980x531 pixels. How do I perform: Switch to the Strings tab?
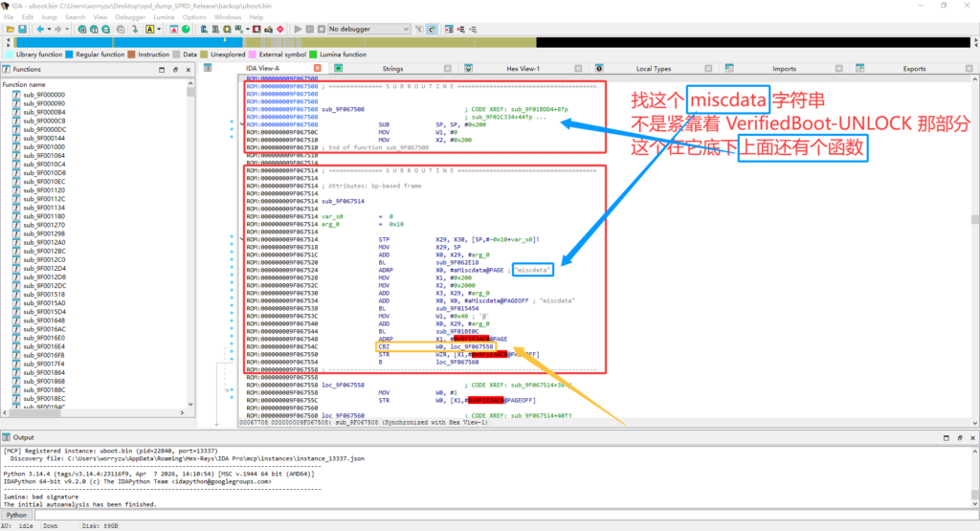tap(392, 69)
